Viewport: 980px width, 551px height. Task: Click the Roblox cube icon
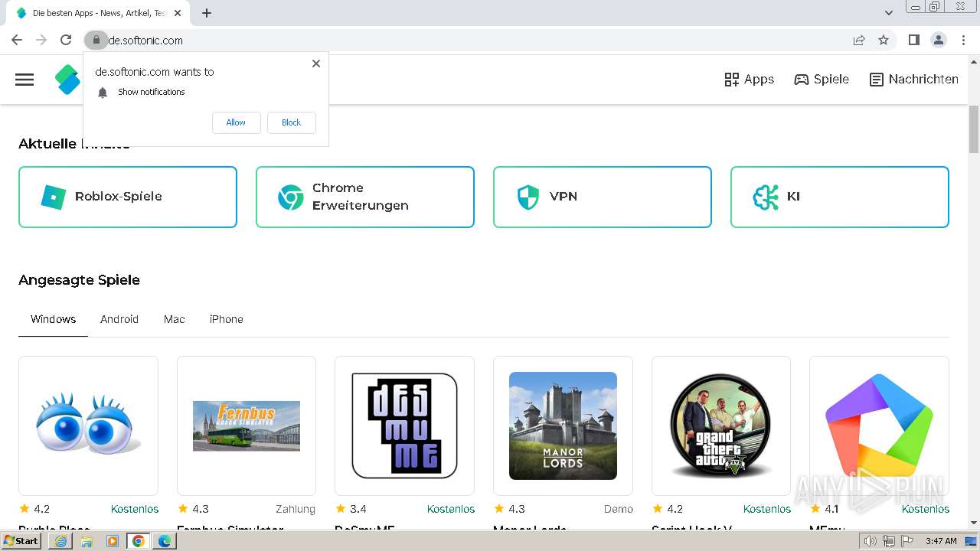[53, 197]
